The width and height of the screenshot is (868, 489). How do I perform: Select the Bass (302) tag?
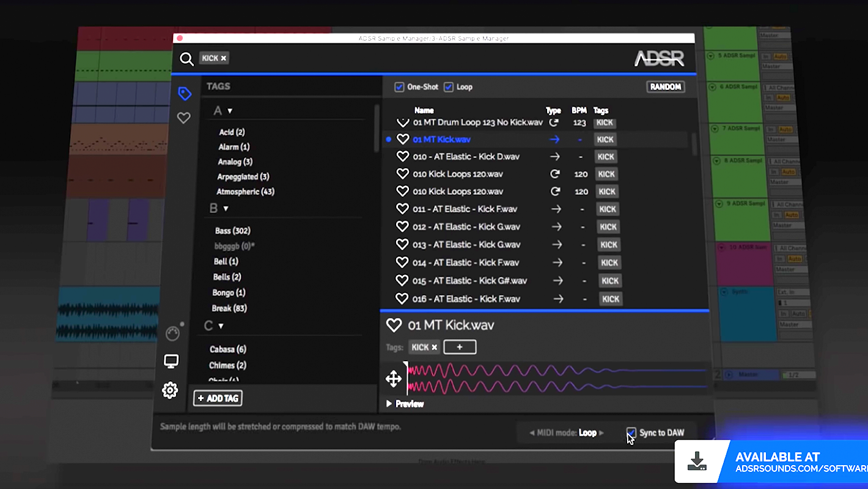click(232, 231)
